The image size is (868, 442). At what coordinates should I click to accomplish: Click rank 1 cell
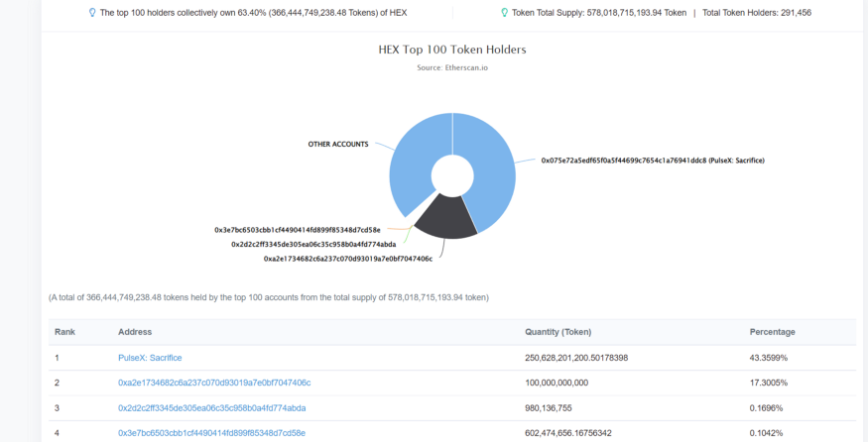pos(57,358)
